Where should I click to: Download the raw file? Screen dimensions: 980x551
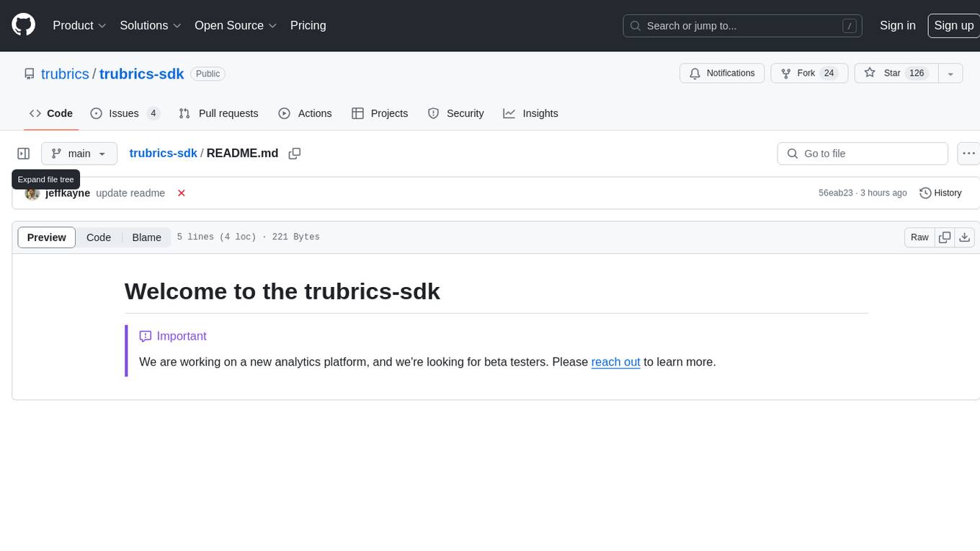pyautogui.click(x=966, y=237)
